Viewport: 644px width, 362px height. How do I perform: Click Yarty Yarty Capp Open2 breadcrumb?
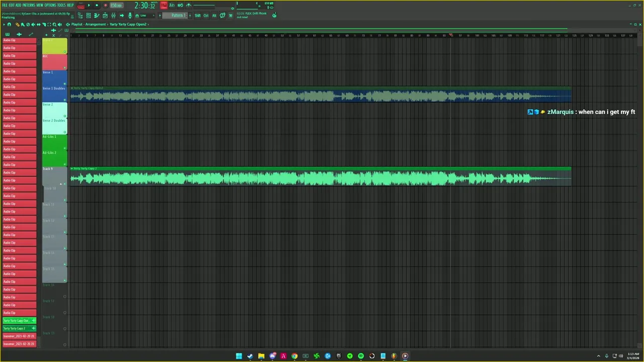tap(128, 24)
